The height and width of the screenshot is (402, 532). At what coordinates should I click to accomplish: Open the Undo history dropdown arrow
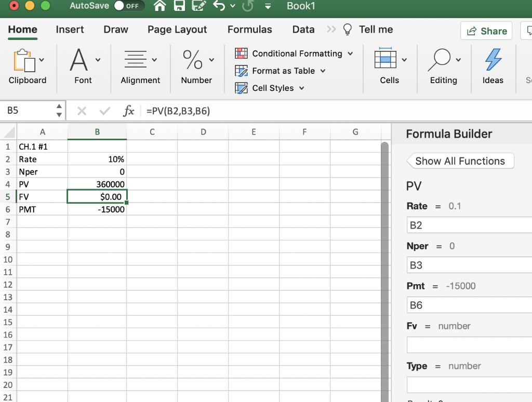click(233, 6)
